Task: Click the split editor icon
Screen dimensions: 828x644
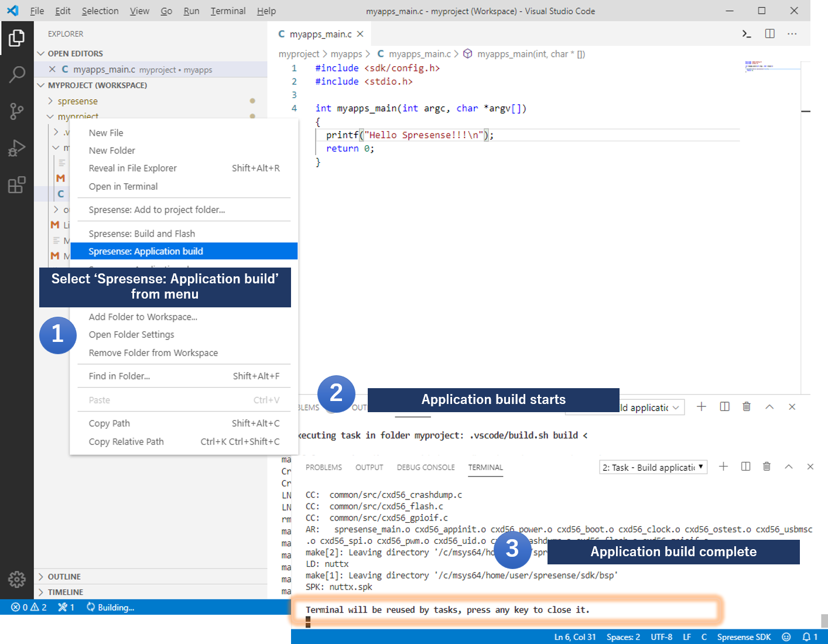Action: coord(769,34)
